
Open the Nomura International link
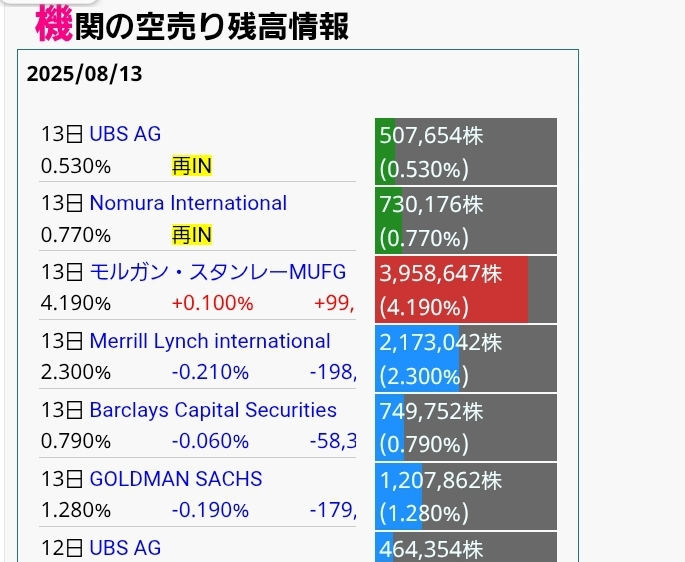click(188, 203)
